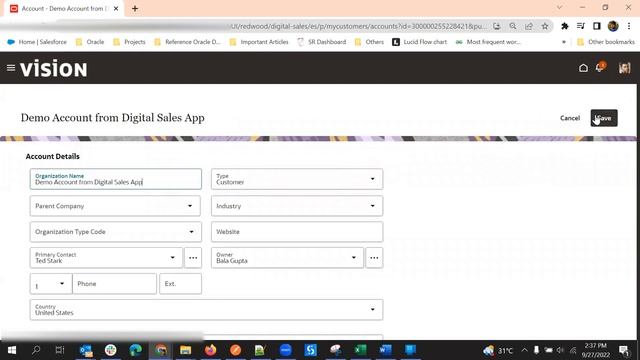Open more options beside Owner
Viewport: 640px width, 360px height.
coord(374,258)
